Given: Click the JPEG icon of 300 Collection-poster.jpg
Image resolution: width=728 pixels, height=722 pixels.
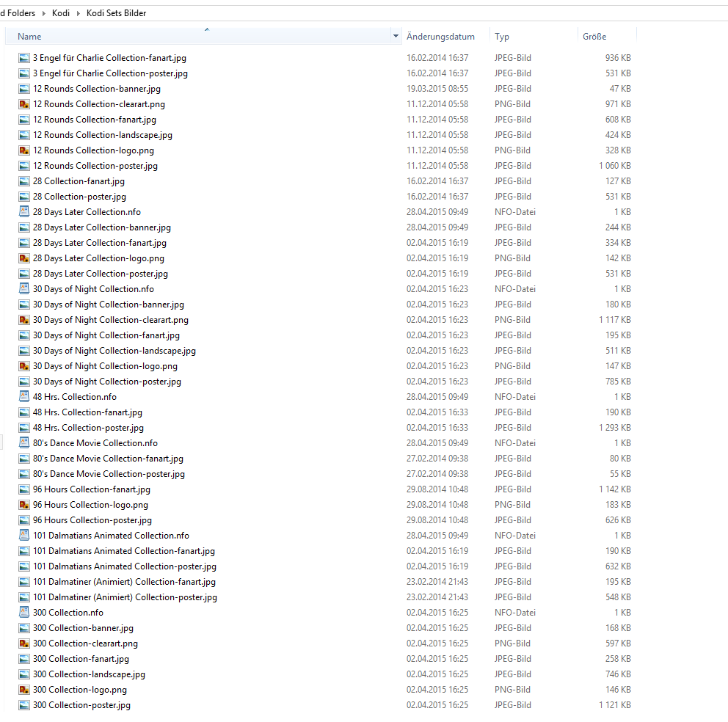Looking at the screenshot, I should (x=24, y=705).
